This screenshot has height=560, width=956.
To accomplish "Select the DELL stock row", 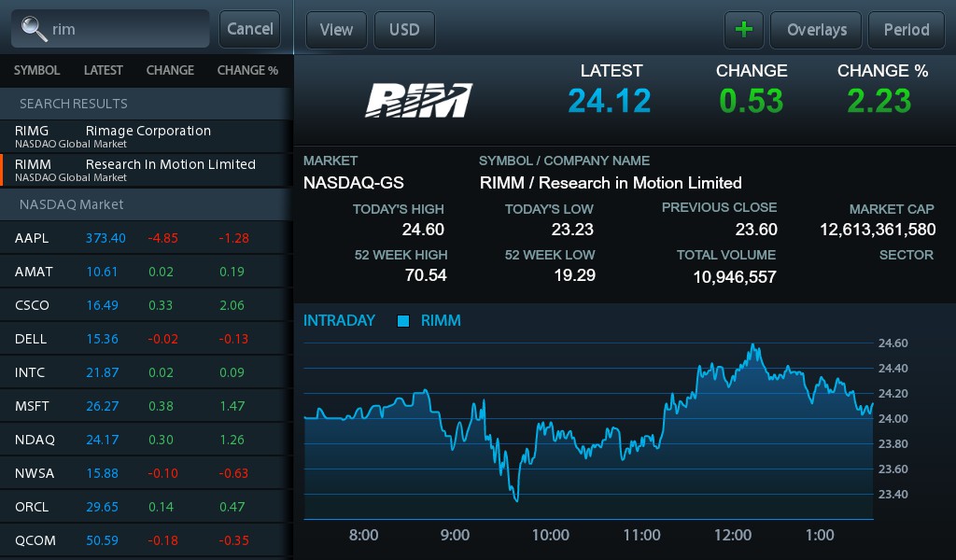I will [x=147, y=339].
